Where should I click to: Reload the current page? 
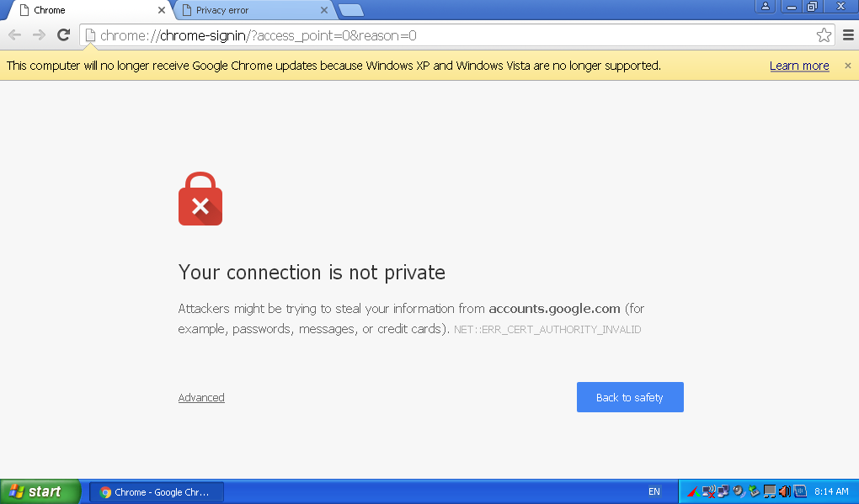[63, 35]
